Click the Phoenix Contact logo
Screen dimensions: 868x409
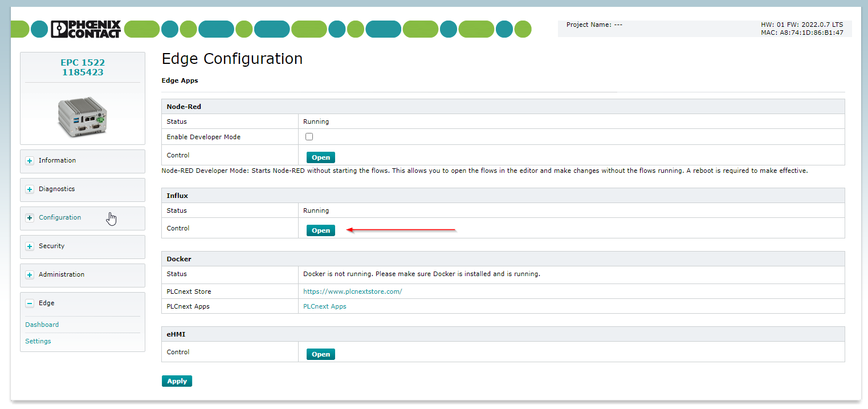(x=86, y=29)
